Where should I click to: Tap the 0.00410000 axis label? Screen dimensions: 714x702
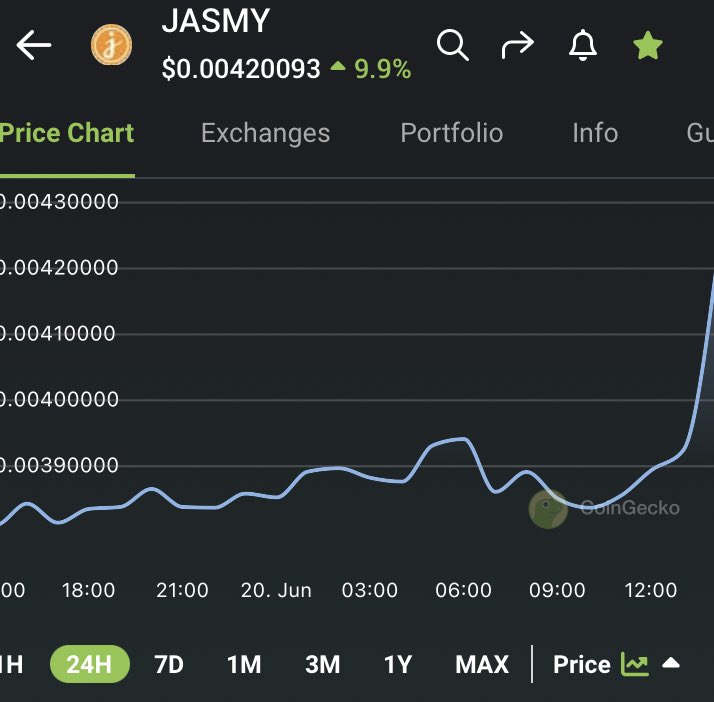[x=58, y=333]
